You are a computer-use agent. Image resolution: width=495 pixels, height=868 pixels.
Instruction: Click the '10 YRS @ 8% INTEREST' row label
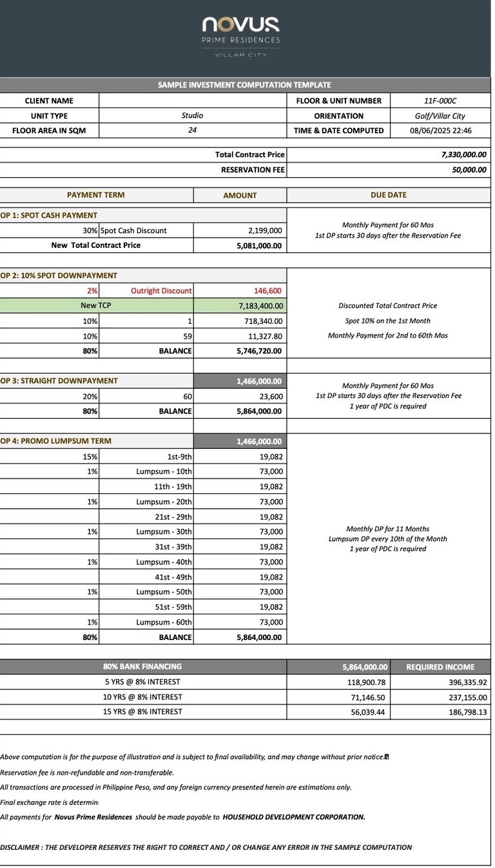coord(142,697)
